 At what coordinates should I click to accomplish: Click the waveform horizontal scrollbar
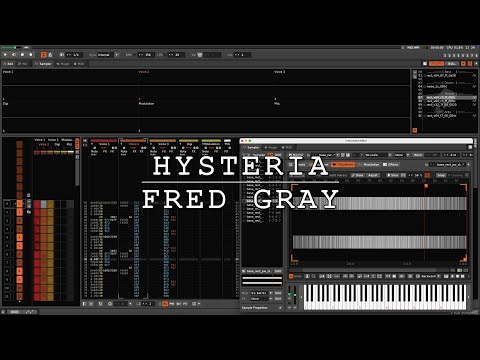[x=370, y=270]
